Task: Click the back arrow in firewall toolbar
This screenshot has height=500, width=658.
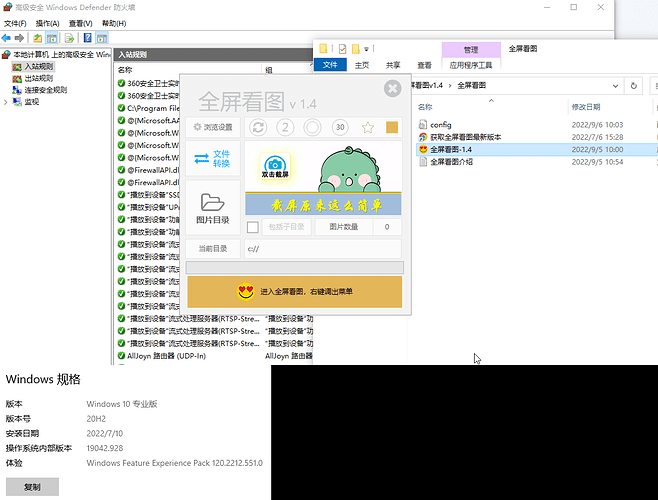Action: click(x=6, y=38)
